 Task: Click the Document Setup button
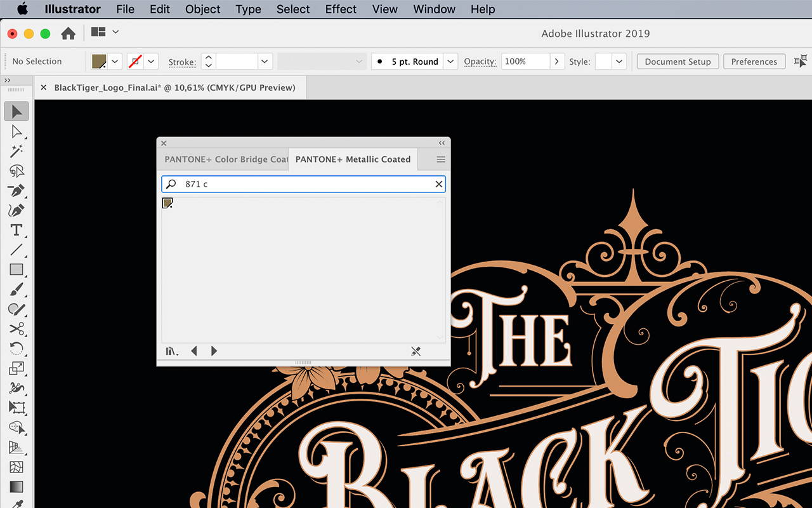tap(678, 62)
